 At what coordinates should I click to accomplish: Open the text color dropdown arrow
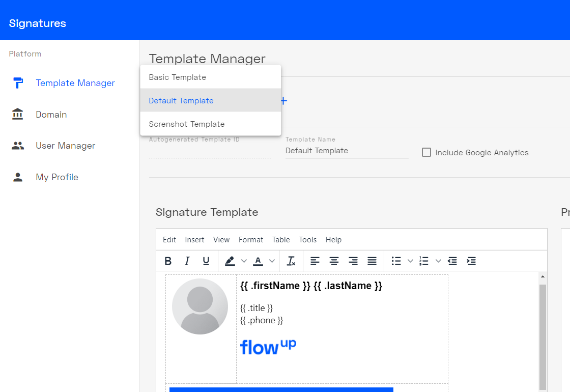point(272,261)
